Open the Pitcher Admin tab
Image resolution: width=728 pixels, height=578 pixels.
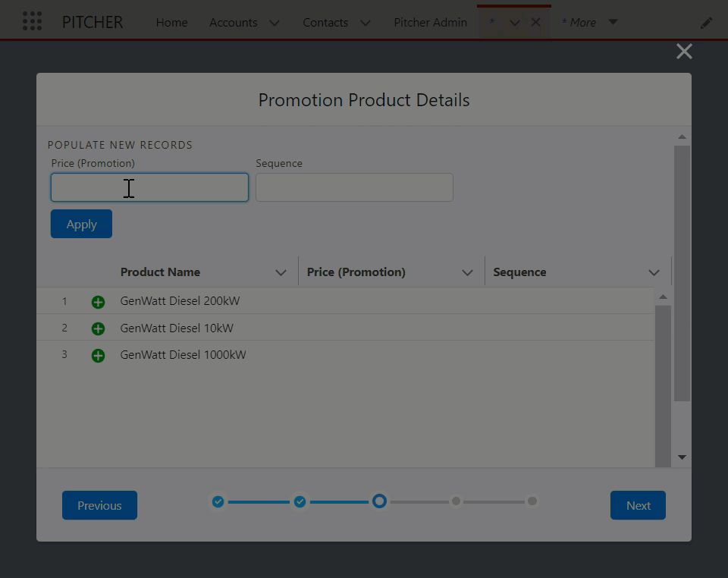coord(430,23)
